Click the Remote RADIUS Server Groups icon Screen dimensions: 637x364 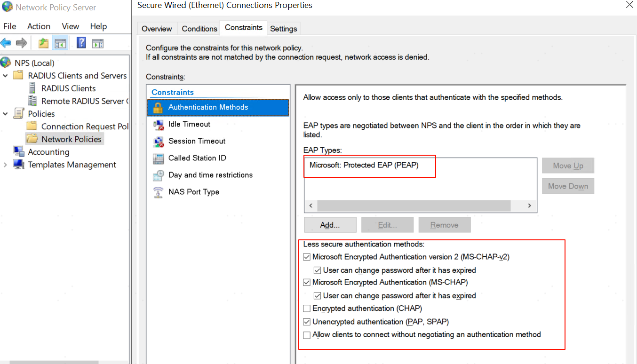[32, 101]
